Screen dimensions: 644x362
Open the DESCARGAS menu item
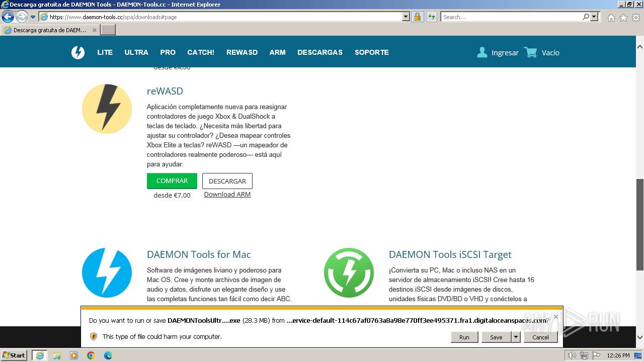click(320, 52)
